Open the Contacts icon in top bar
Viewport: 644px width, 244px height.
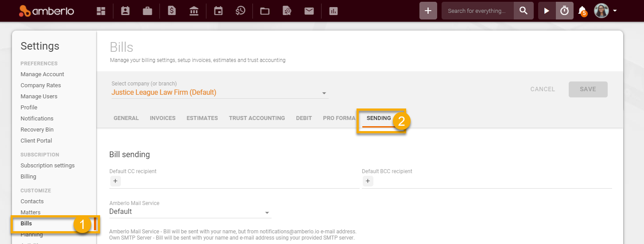125,11
